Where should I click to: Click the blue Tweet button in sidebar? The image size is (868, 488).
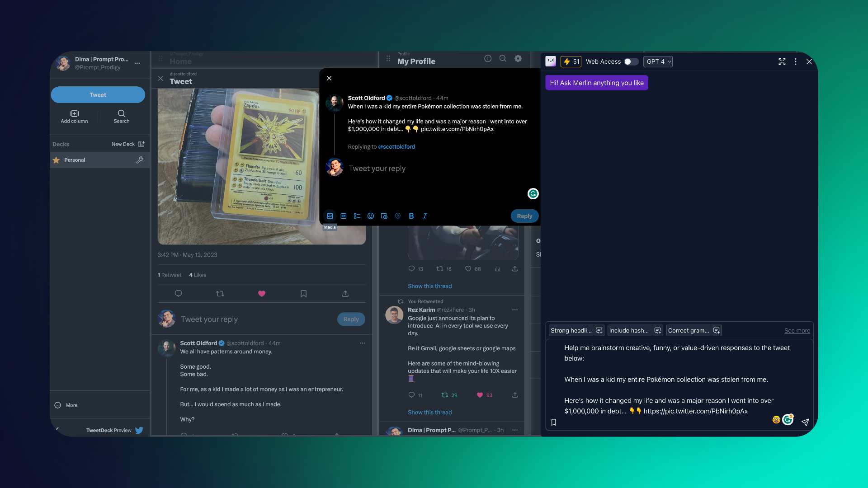coord(98,95)
